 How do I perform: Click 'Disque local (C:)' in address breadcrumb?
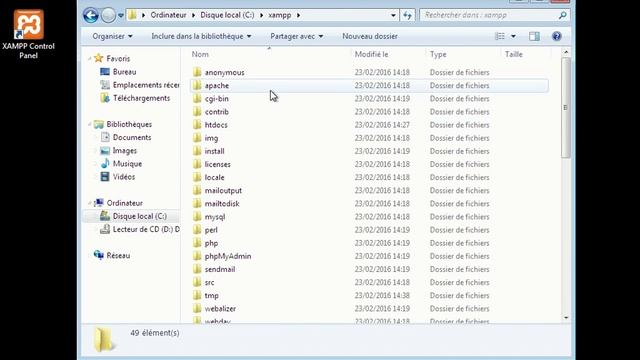227,15
